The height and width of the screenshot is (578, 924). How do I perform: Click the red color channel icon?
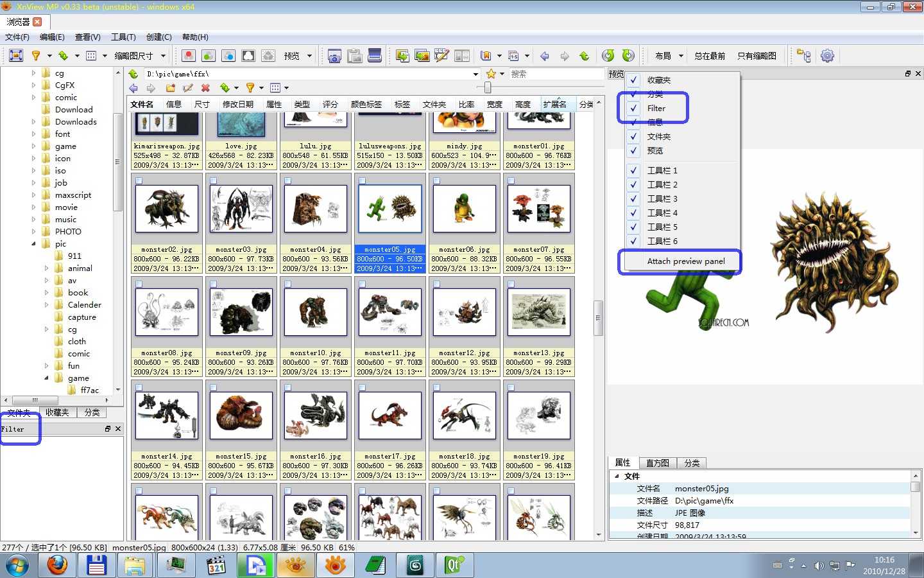pos(189,56)
